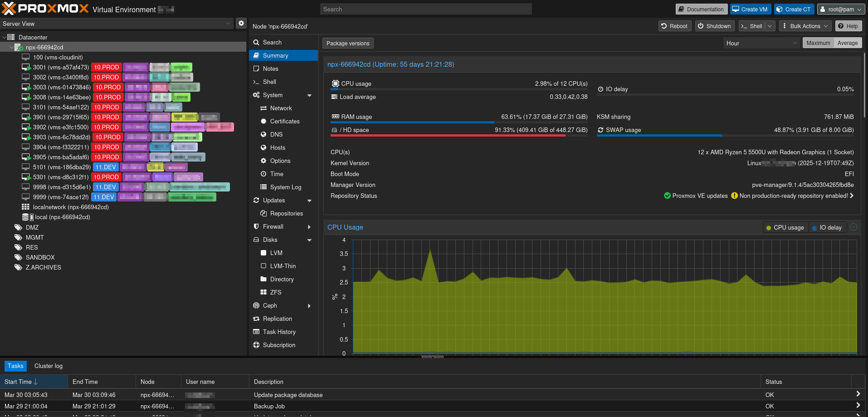The height and width of the screenshot is (417, 868).
Task: Click the DNS globe icon
Action: point(263,134)
